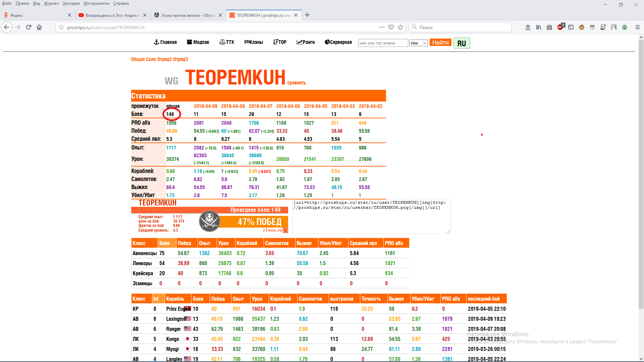Viewport: 644px width, 362px height.
Task: Open stats for date 2019-04-02
Action: click(371, 106)
